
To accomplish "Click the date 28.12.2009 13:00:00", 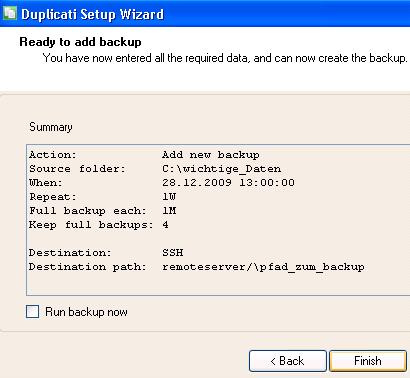I will [228, 183].
